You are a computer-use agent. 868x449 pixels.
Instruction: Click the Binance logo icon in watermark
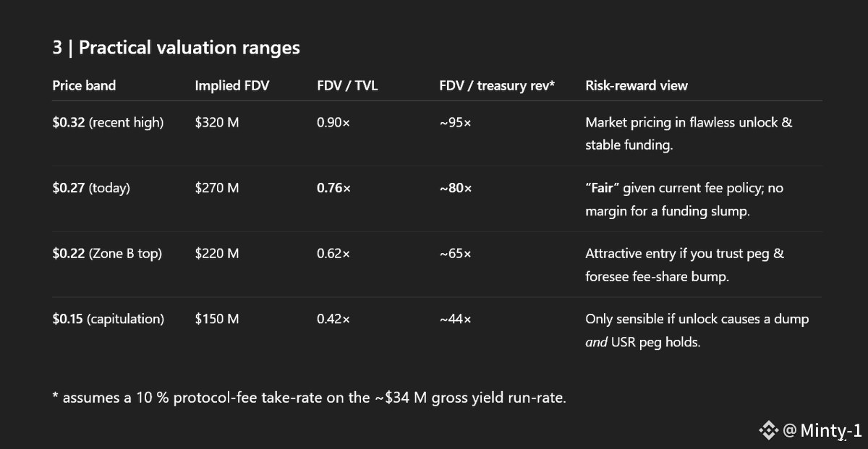tap(768, 431)
